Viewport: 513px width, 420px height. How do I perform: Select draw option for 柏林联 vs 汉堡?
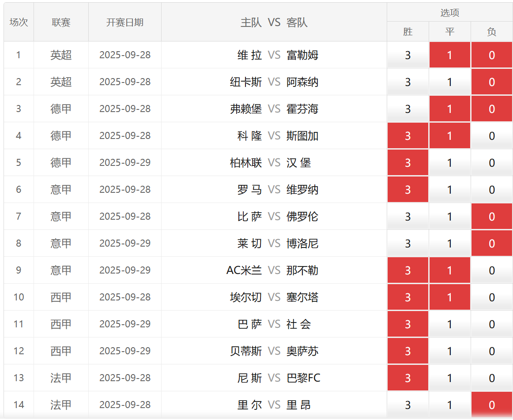(449, 163)
